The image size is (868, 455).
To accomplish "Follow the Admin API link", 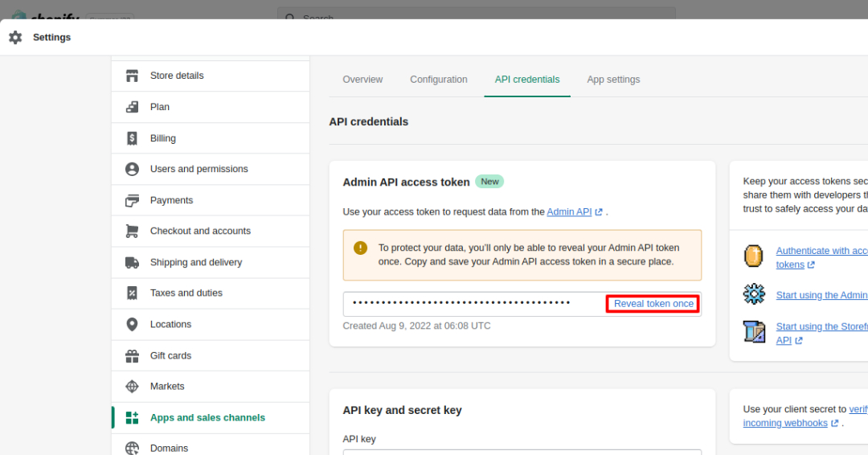I will 569,212.
